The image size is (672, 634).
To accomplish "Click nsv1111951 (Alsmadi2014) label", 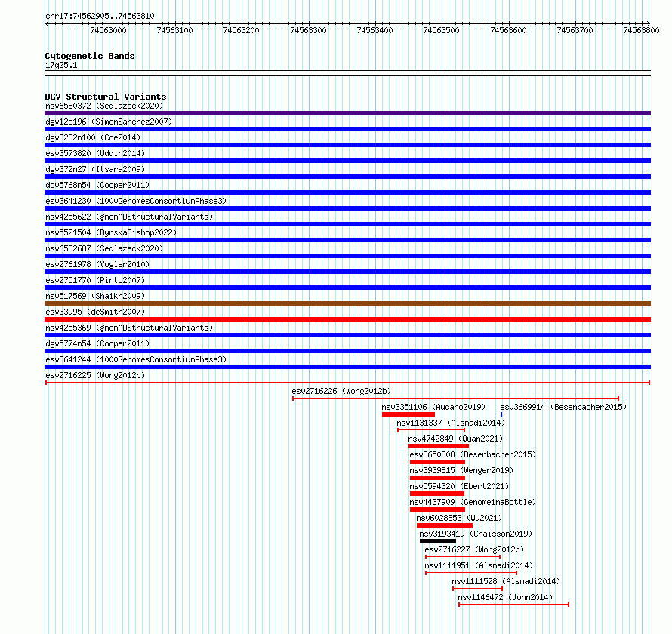I will (x=479, y=565).
